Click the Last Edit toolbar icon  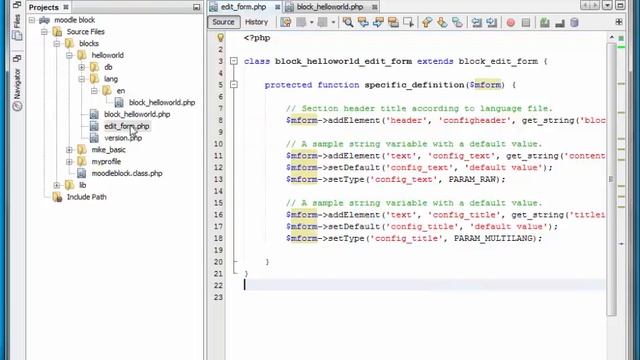(x=286, y=22)
